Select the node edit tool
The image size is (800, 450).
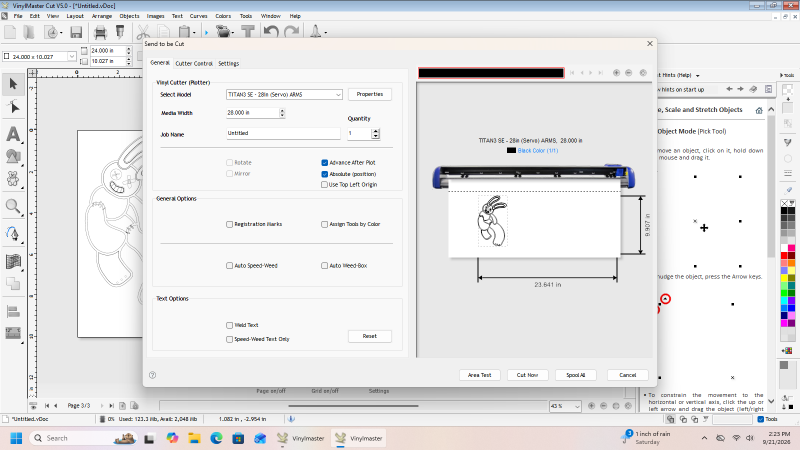(13, 107)
